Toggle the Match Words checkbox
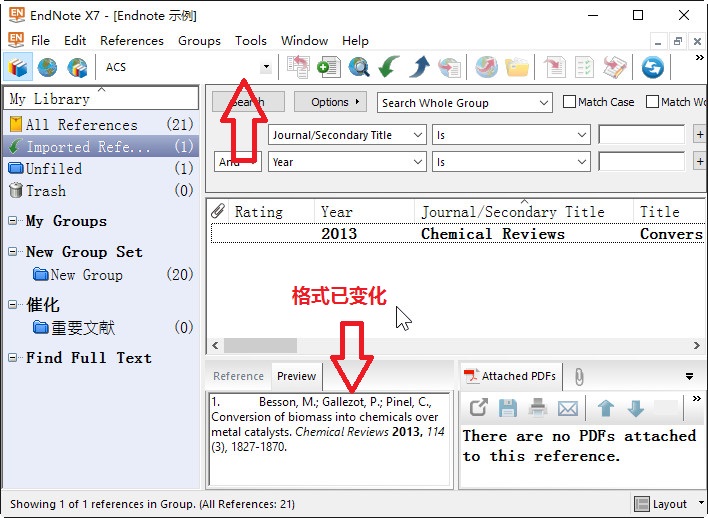Viewport: 708px width, 518px height. (x=652, y=102)
